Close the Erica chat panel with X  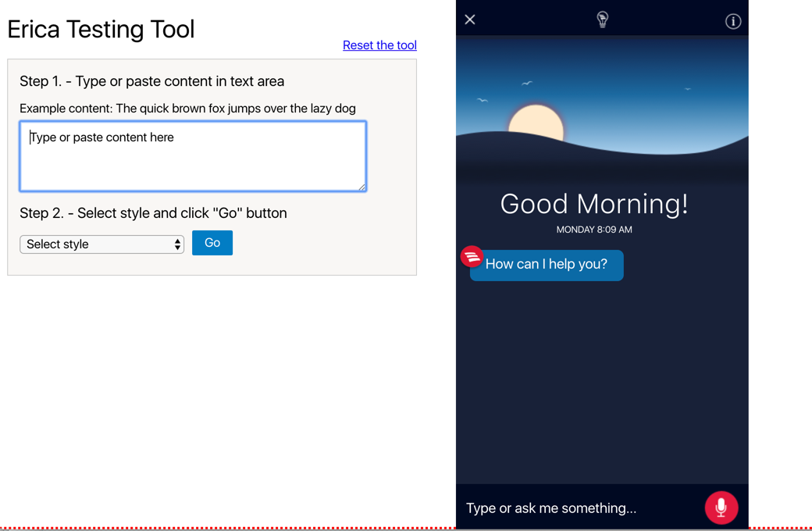pyautogui.click(x=470, y=20)
